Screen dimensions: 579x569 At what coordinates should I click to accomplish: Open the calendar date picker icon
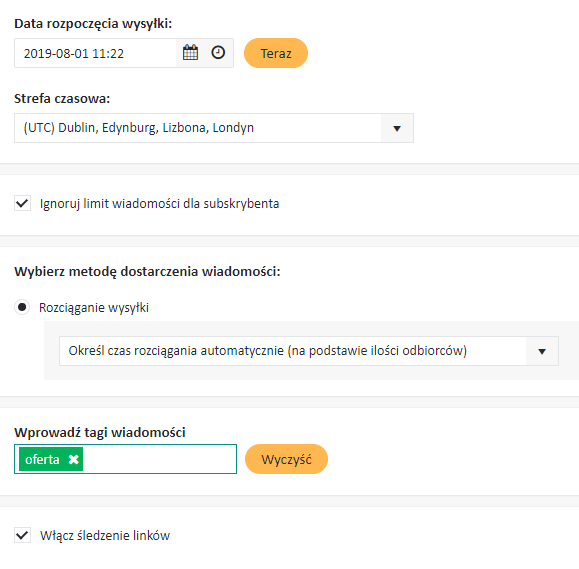[191, 53]
